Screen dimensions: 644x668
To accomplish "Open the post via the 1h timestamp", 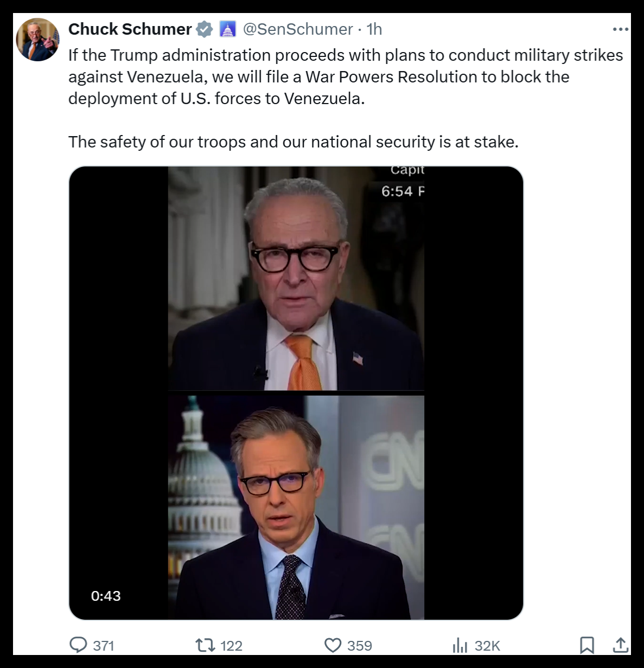I will (x=374, y=29).
